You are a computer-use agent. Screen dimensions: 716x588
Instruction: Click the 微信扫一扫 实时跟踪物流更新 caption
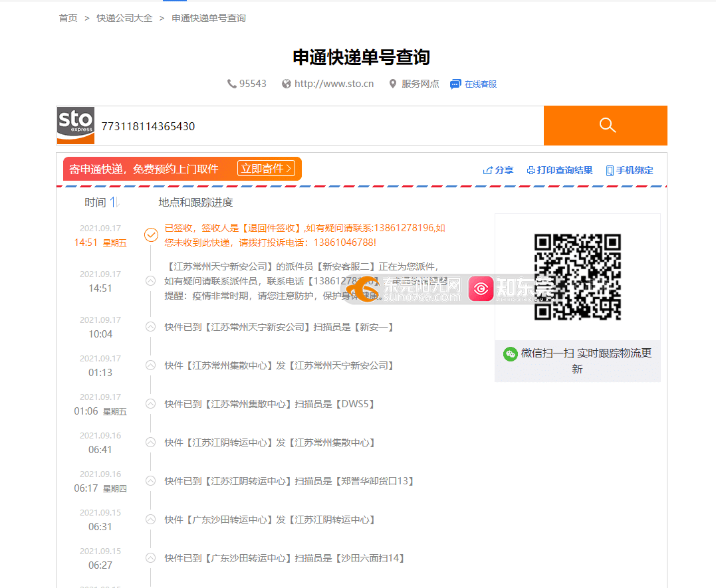[x=586, y=361]
